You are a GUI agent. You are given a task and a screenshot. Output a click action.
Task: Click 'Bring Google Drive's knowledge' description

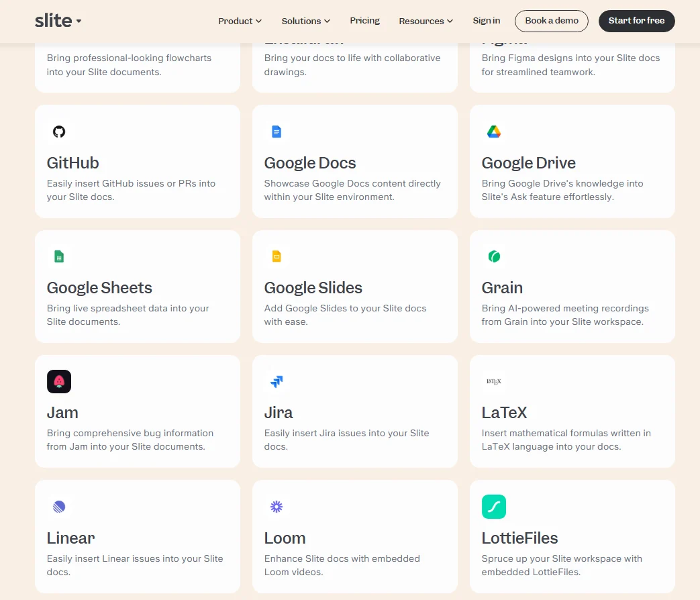coord(562,190)
